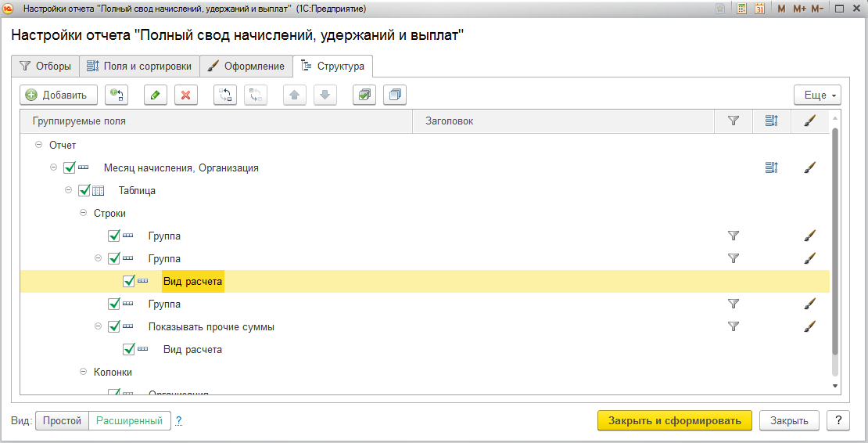Viewport: 868px width, 443px height.
Task: Click the scrollbar up arrow of the tree
Action: [x=835, y=118]
